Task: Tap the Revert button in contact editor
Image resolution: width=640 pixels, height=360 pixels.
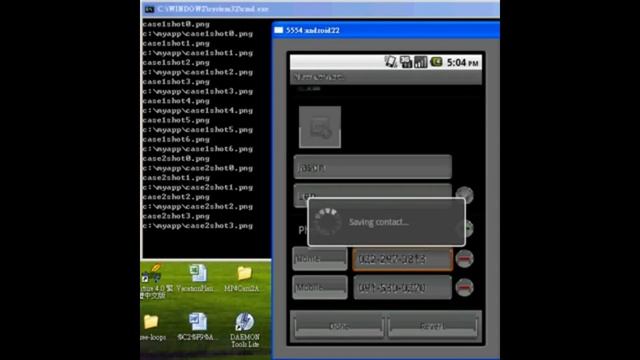Action: [x=433, y=326]
